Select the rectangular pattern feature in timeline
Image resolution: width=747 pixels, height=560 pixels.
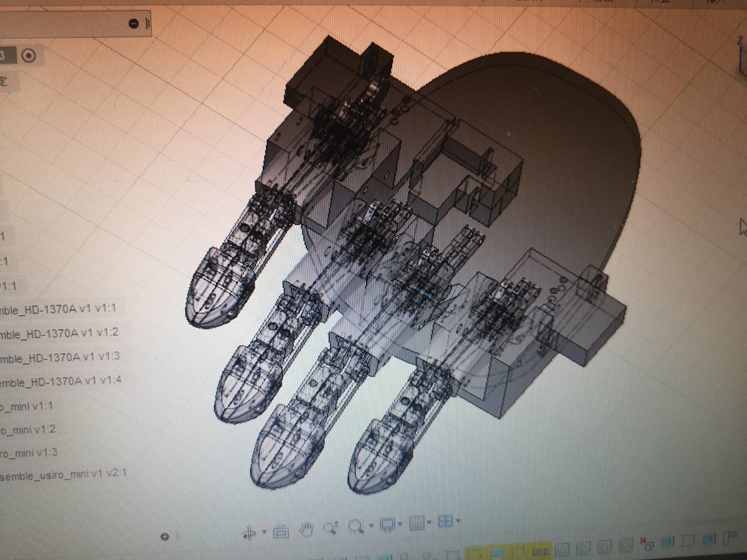540,551
